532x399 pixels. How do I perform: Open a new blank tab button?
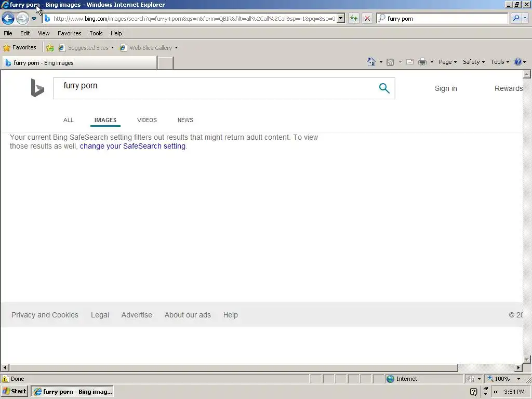[x=166, y=63]
